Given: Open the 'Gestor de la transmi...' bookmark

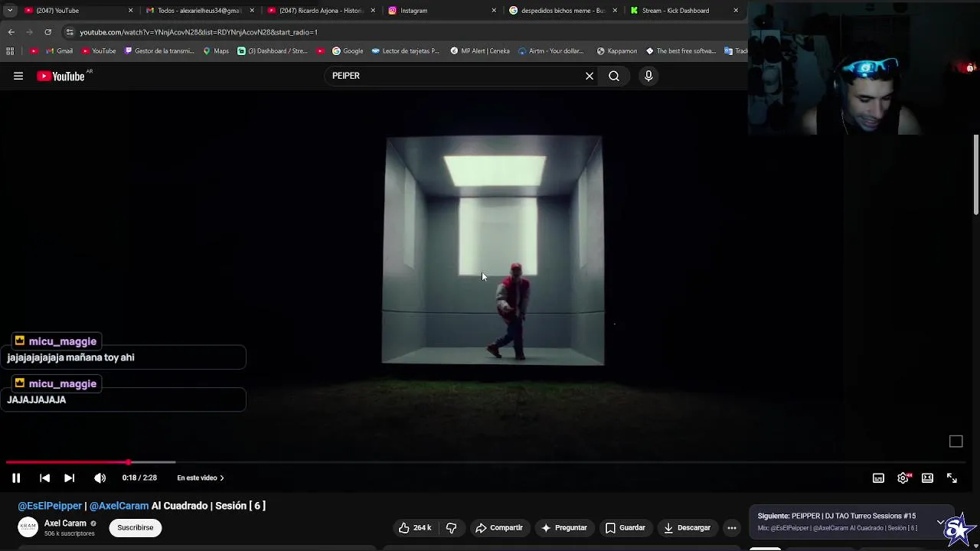Looking at the screenshot, I should 159,51.
